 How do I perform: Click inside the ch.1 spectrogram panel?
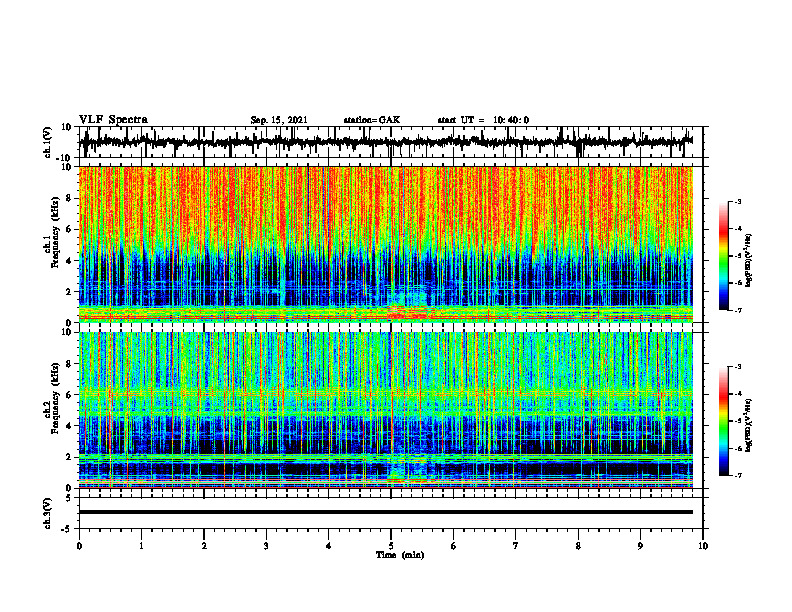click(x=385, y=244)
